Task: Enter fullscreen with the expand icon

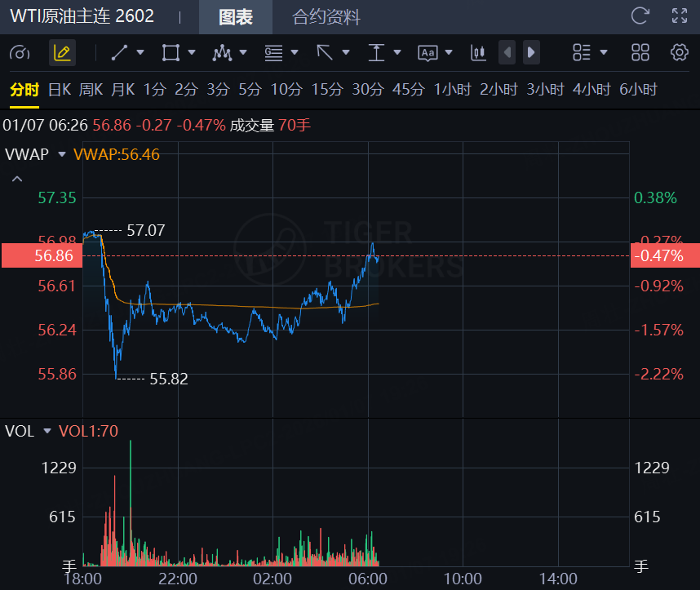Action: [679, 16]
